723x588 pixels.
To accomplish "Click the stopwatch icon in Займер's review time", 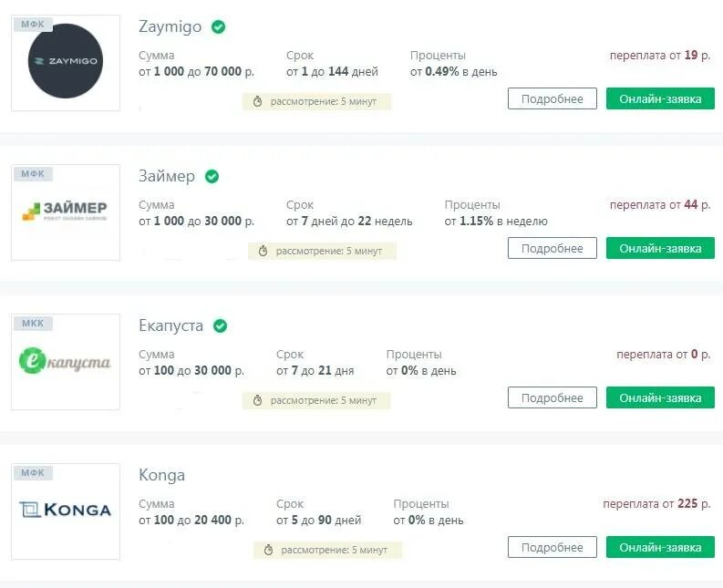I will [x=263, y=251].
